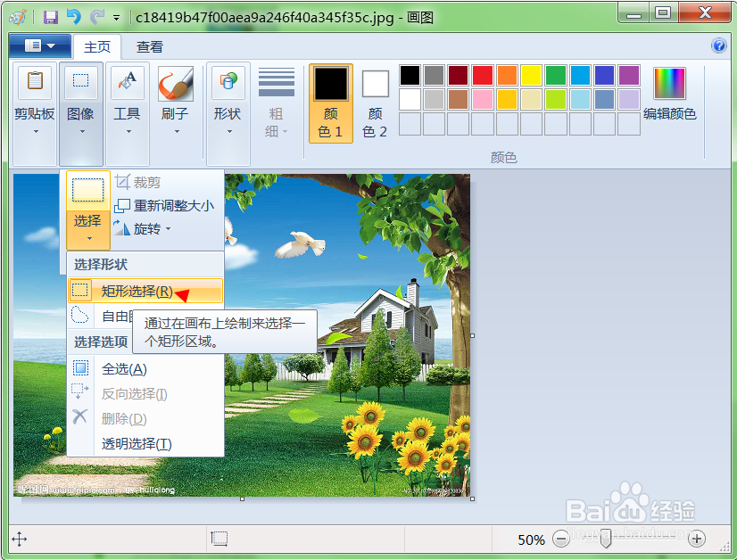Pick the white color swatch in palette
Screen dimensions: 737x560
click(x=410, y=100)
